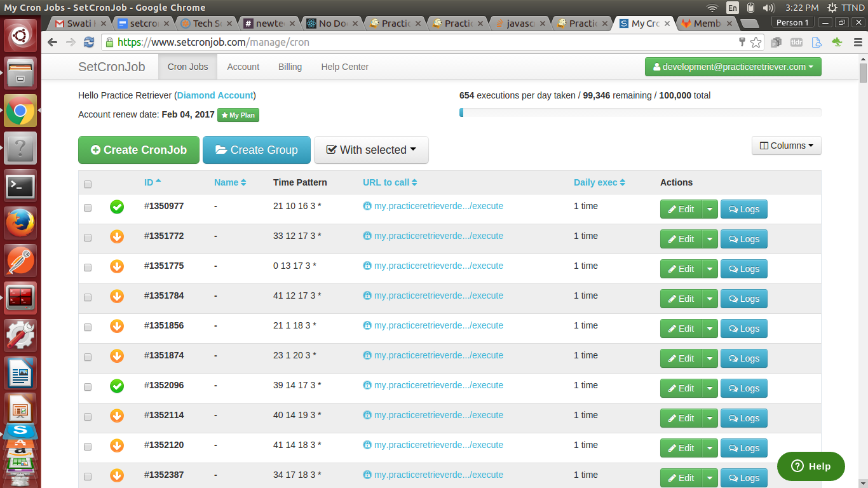Expand the With selected dropdown

point(371,150)
